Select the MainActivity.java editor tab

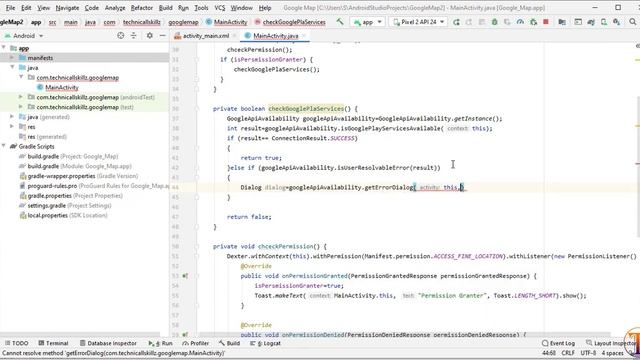(276, 36)
